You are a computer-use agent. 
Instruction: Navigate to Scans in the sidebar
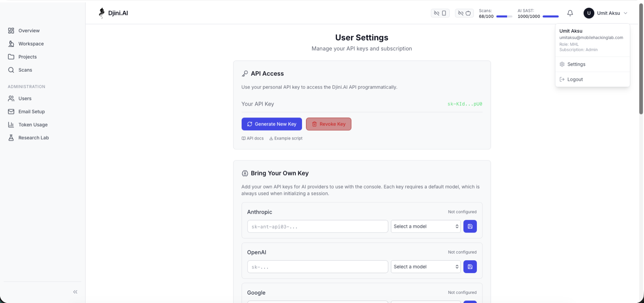[x=25, y=70]
